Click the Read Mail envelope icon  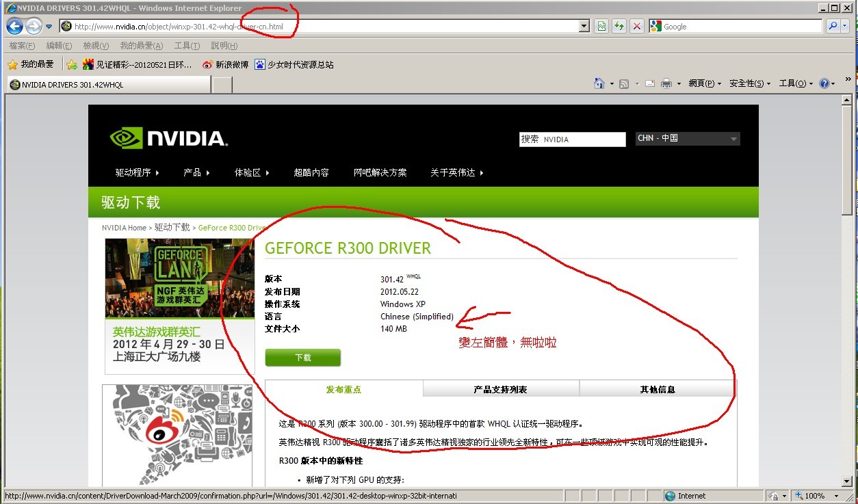(648, 83)
